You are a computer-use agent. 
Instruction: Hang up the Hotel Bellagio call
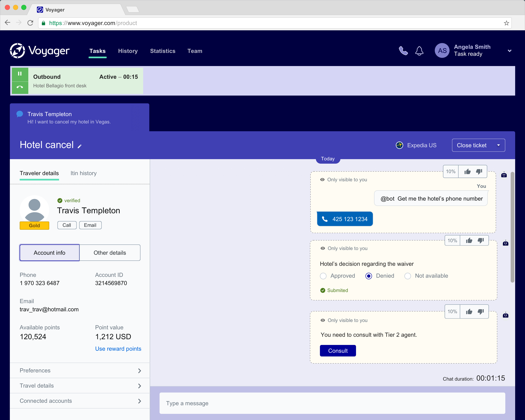click(x=20, y=87)
